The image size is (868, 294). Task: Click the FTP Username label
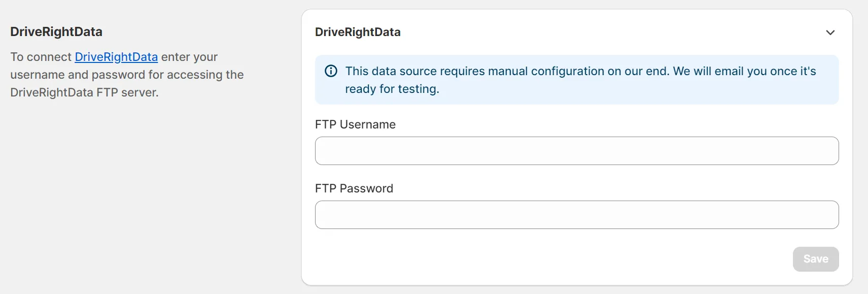pos(355,124)
